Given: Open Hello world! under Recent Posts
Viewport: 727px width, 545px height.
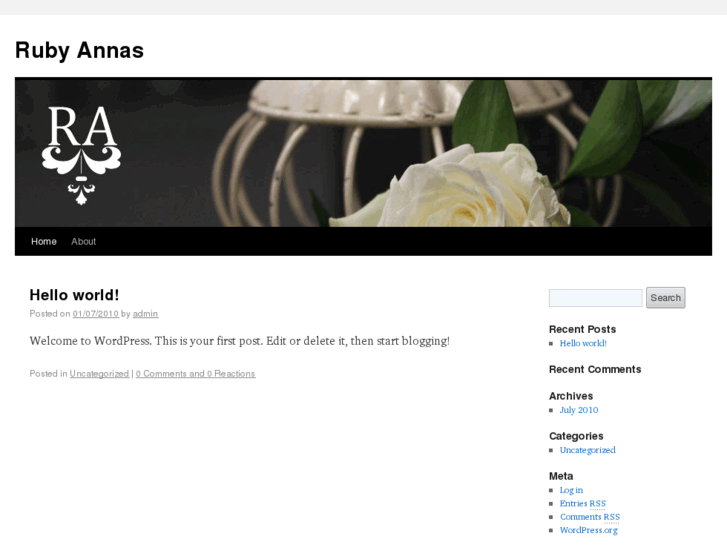Looking at the screenshot, I should click(x=583, y=343).
